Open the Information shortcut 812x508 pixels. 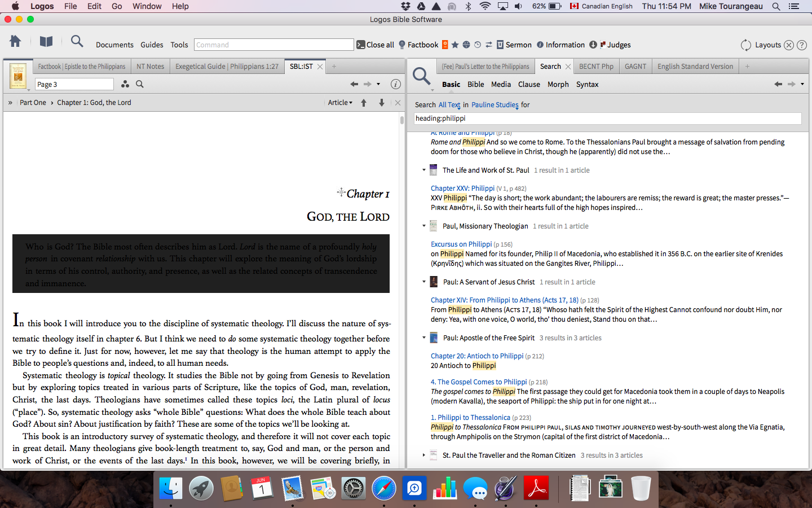coord(561,45)
